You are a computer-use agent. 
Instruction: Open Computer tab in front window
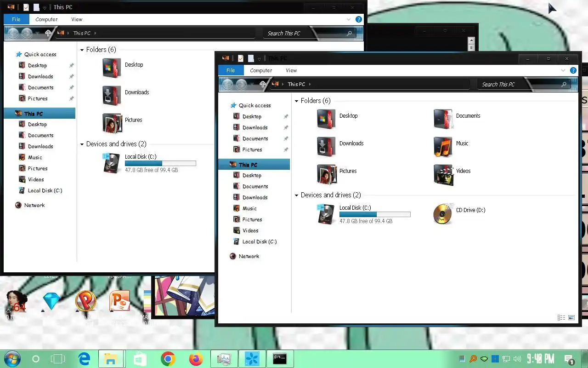tap(261, 70)
